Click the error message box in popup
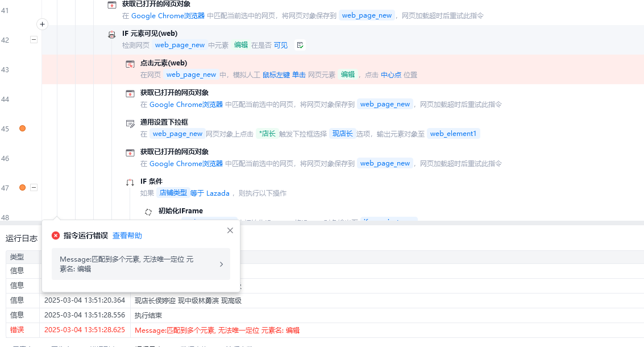 [x=141, y=264]
